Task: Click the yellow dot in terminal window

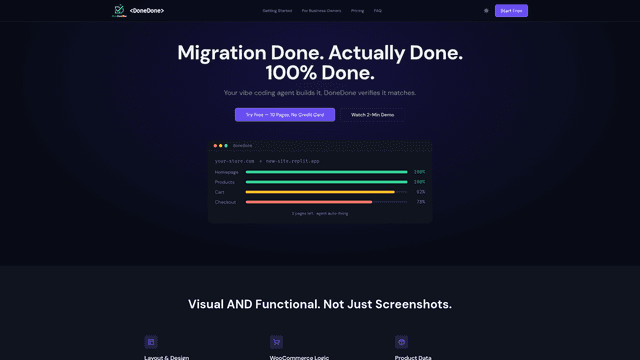Action: (220, 146)
